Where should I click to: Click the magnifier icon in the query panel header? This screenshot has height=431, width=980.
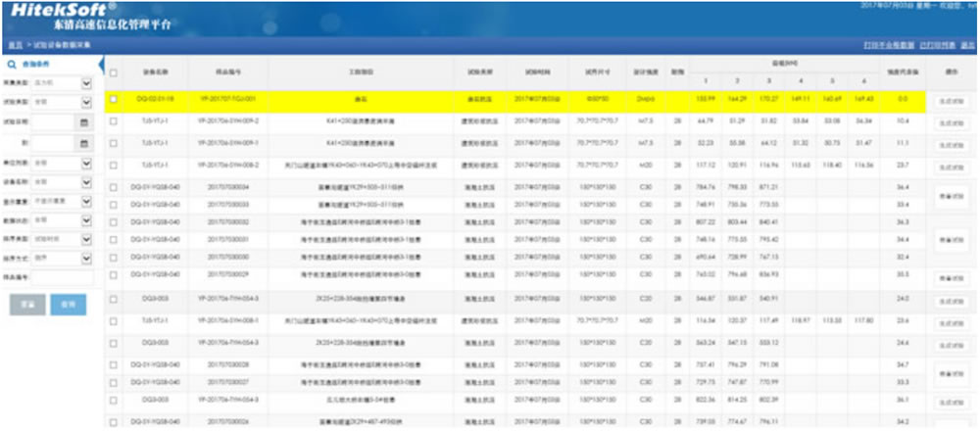click(11, 64)
